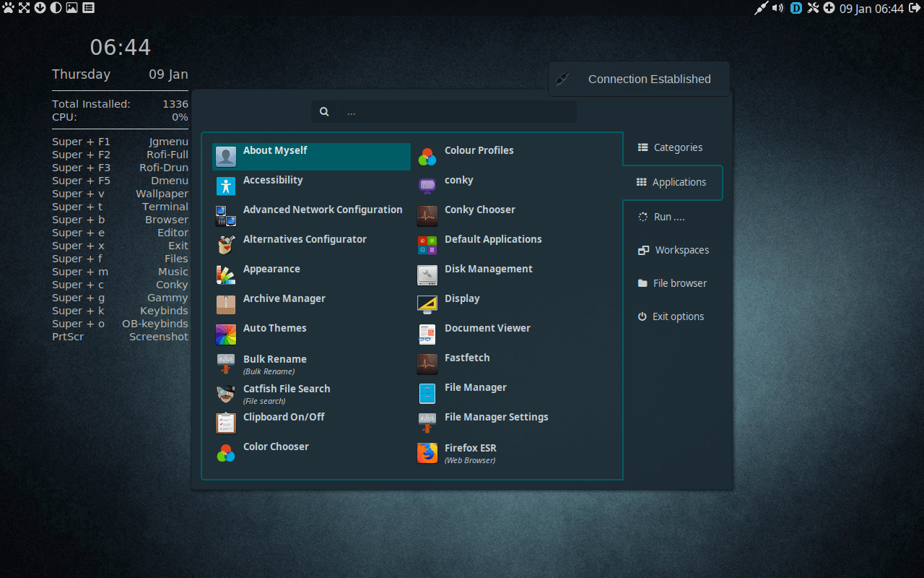Open the wrench and screwdriver tools icon

click(x=813, y=9)
